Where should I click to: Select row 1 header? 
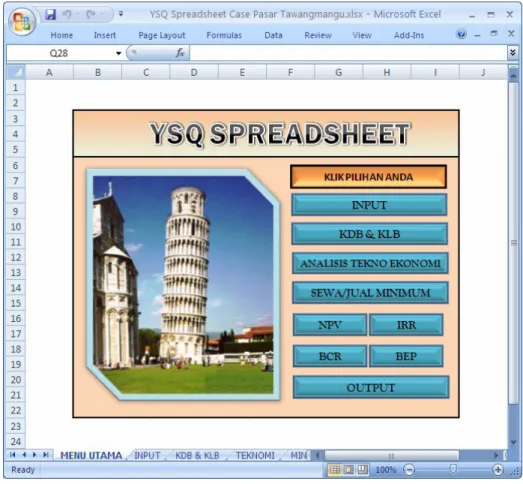(x=16, y=88)
